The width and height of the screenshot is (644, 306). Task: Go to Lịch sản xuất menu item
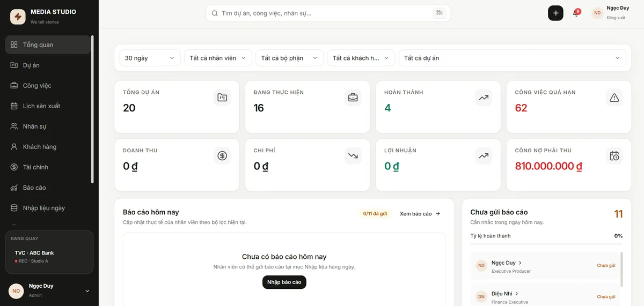coord(48,106)
